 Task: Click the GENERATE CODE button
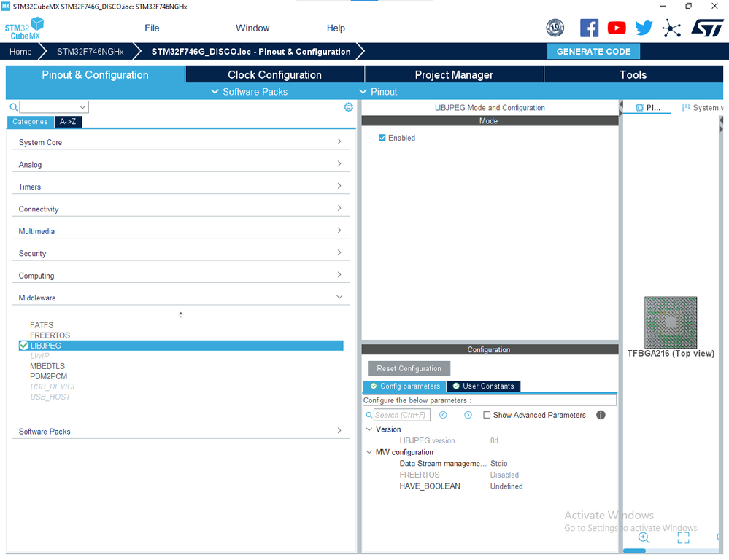tap(593, 52)
